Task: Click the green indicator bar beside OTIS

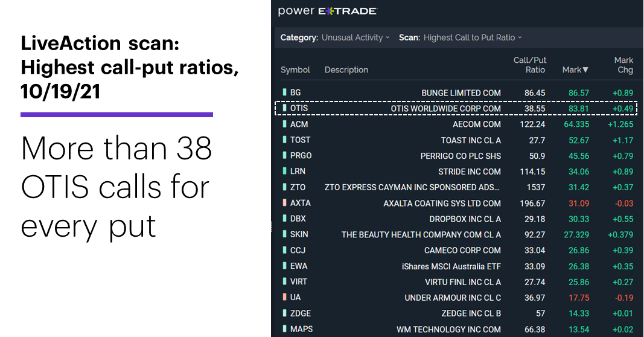Action: 284,108
